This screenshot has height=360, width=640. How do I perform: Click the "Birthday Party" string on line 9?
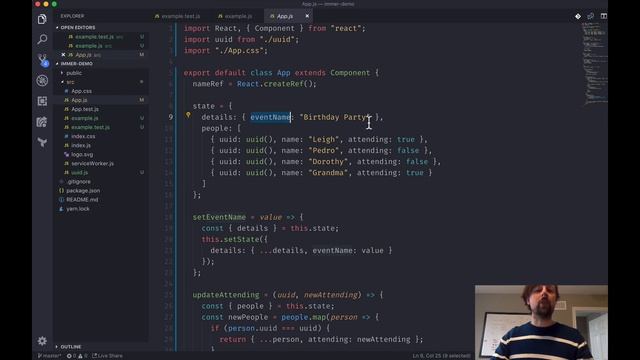pyautogui.click(x=335, y=117)
